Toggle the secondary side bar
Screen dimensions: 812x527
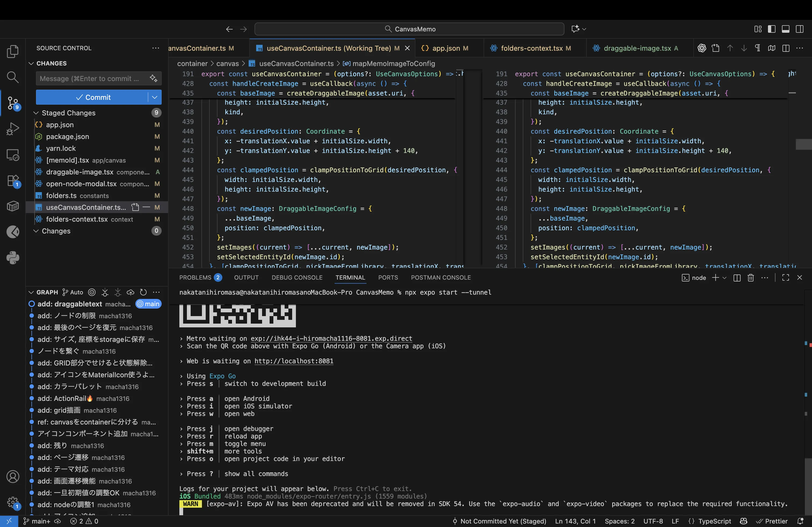pyautogui.click(x=799, y=29)
